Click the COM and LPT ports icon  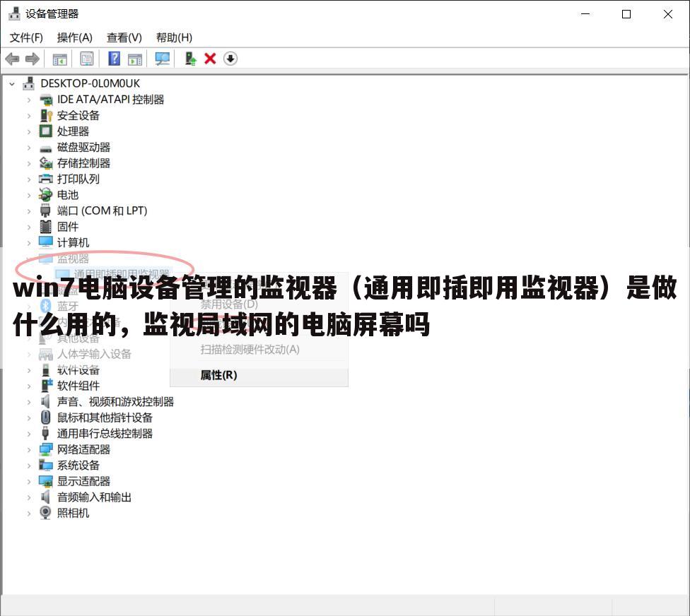46,211
